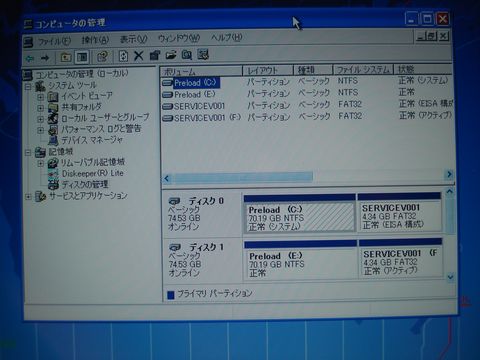
Task: Expand the リムーバブル記憶域 node
Action: [x=41, y=164]
